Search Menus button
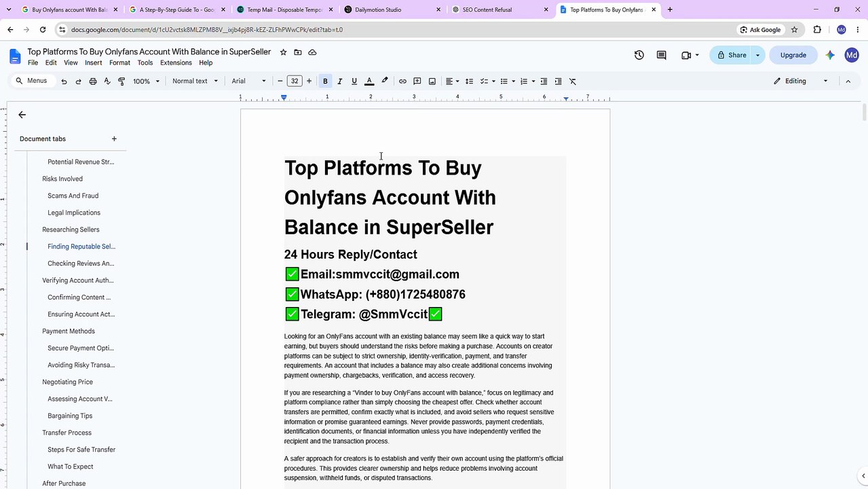 point(31,81)
